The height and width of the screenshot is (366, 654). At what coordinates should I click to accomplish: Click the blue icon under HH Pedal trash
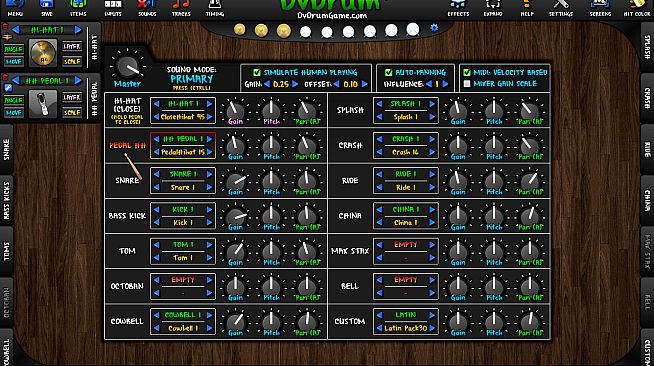(x=8, y=88)
